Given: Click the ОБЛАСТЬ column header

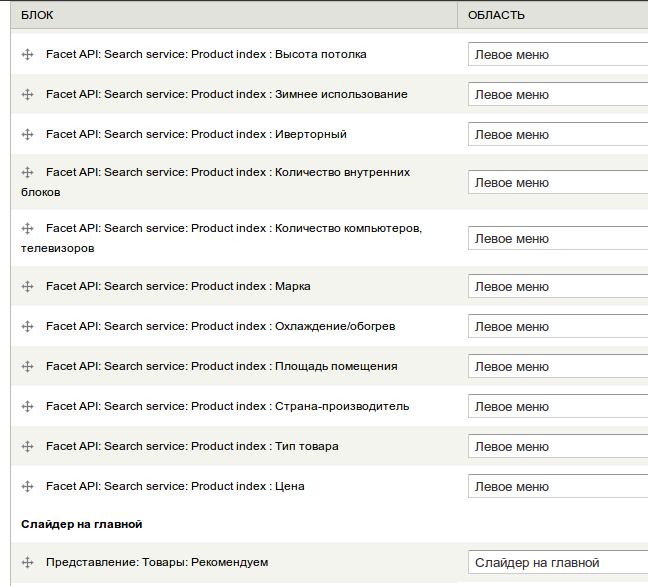Looking at the screenshot, I should 496,15.
